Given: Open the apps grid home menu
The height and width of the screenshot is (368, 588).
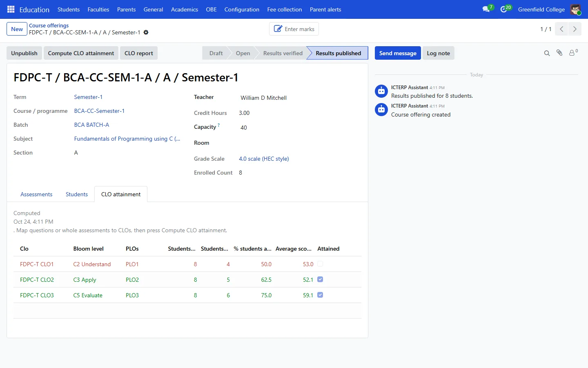Looking at the screenshot, I should (x=11, y=9).
